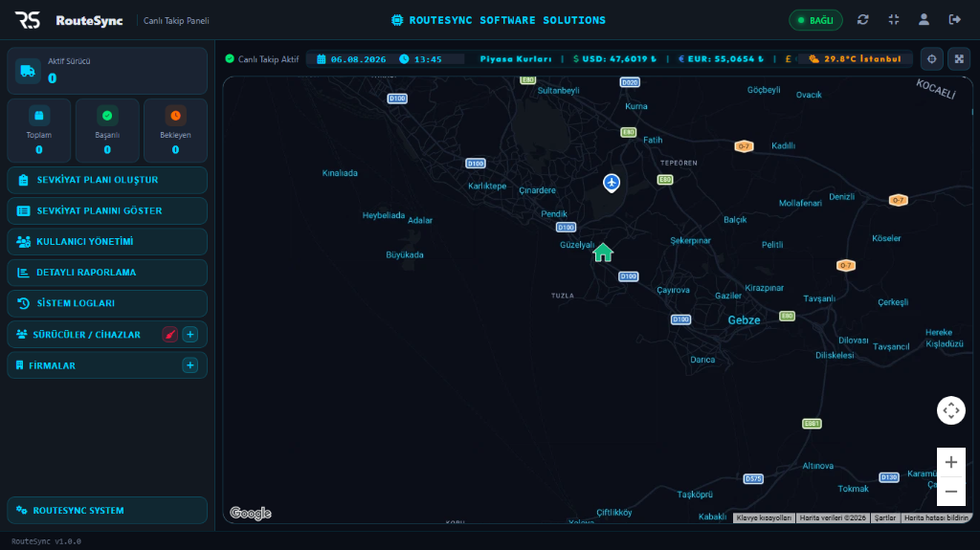Image resolution: width=980 pixels, height=550 pixels.
Task: Click the Sultanbeyli label on the map
Action: pyautogui.click(x=558, y=91)
